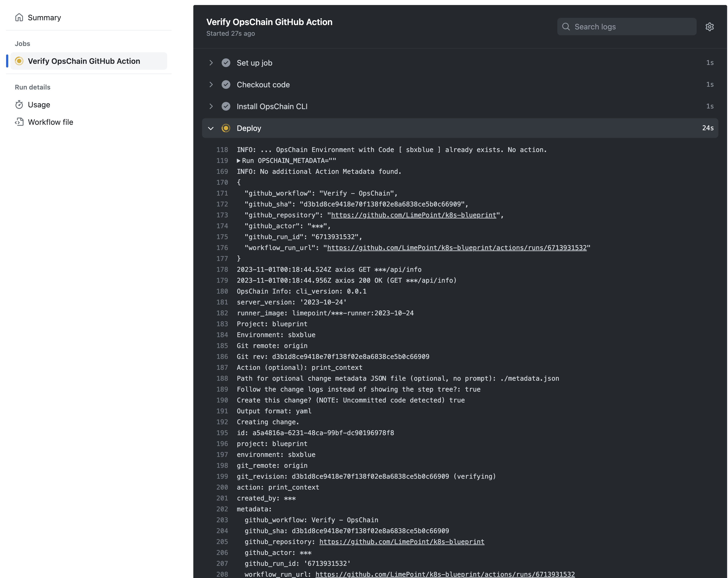728x578 pixels.
Task: Click the 'Run details' sidebar heading
Action: click(x=33, y=87)
